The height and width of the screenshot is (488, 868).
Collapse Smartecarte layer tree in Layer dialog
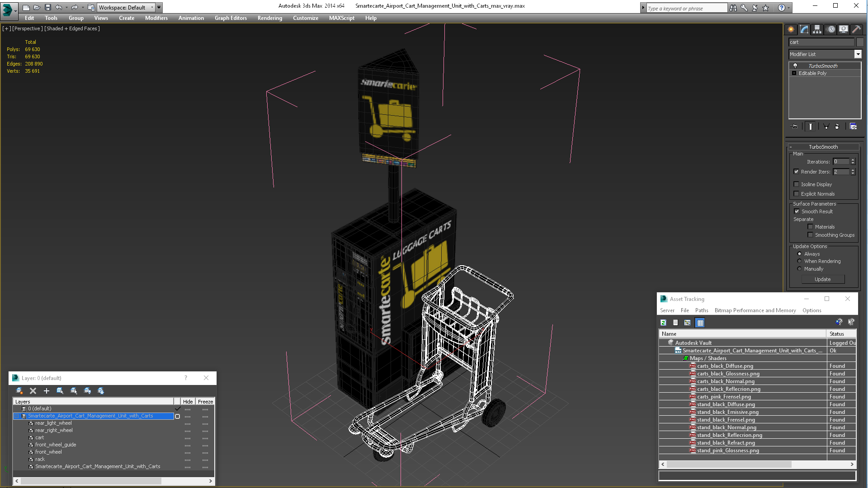tap(17, 416)
